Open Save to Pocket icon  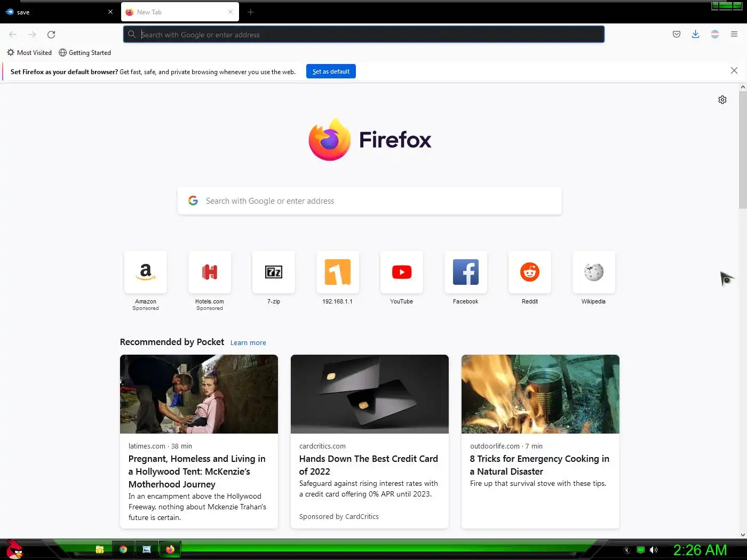[x=677, y=35]
